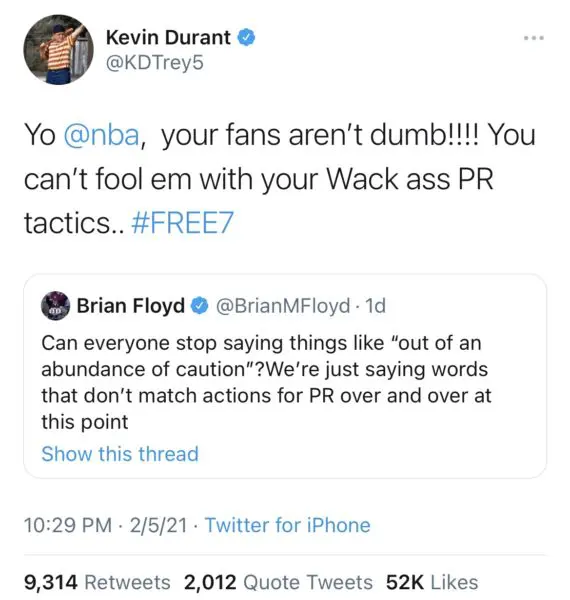Viewport: 570px width, 600px height.
Task: Click the 2/5/21 date
Action: coord(158,525)
